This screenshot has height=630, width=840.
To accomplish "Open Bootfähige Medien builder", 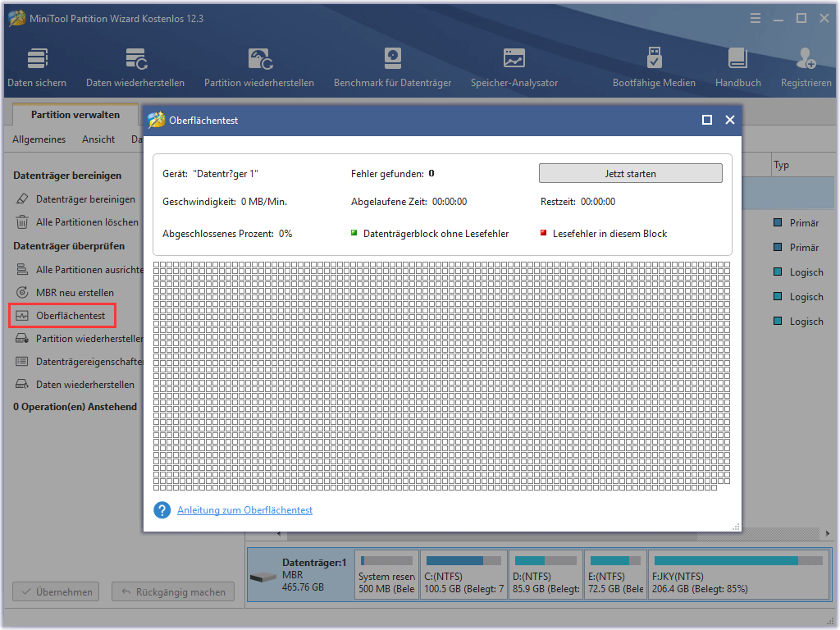I will click(x=654, y=67).
